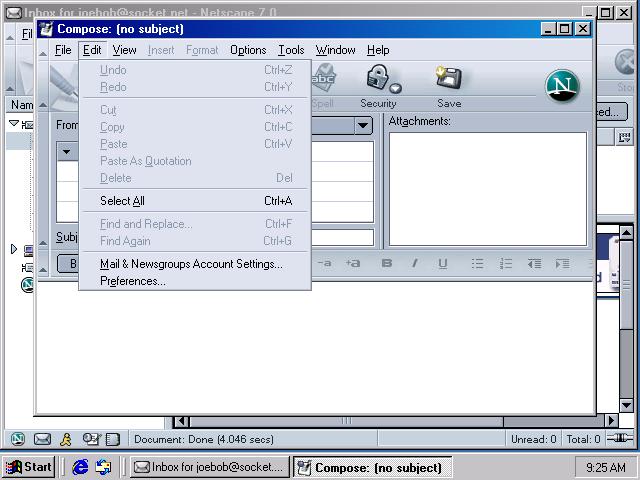Launch Internet Explorer from quick launch
640x480 pixels.
click(x=80, y=467)
